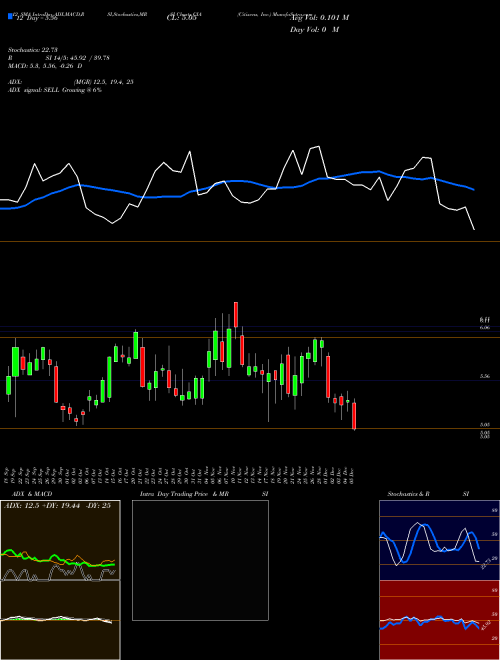Select the 'Day Vol: 0 M' text
This screenshot has width=500, height=660.
[x=314, y=29]
